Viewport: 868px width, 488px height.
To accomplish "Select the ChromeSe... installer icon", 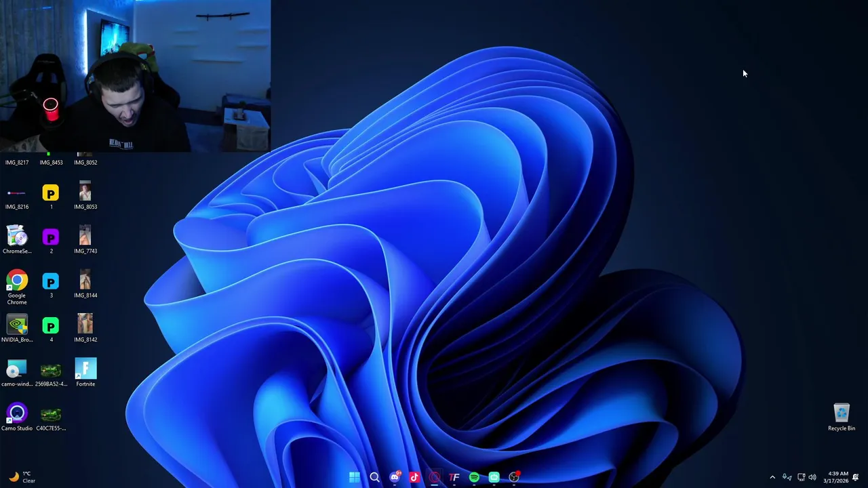I will (17, 237).
